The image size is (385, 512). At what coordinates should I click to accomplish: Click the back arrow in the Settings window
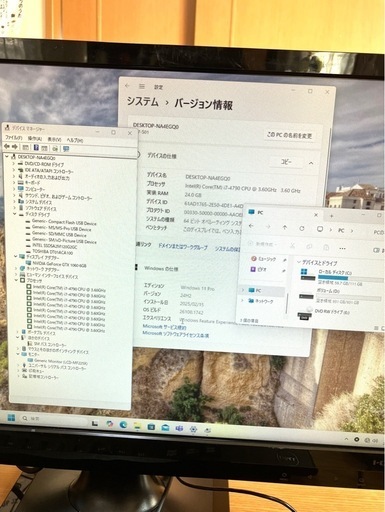point(127,86)
